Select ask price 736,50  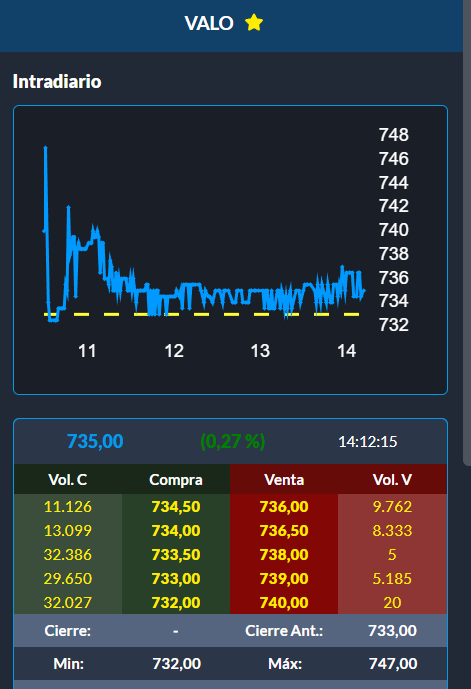[x=284, y=530]
